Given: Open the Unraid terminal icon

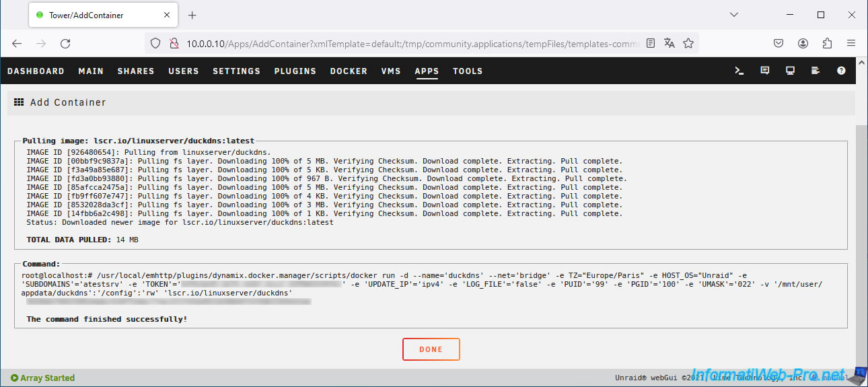Looking at the screenshot, I should point(739,71).
